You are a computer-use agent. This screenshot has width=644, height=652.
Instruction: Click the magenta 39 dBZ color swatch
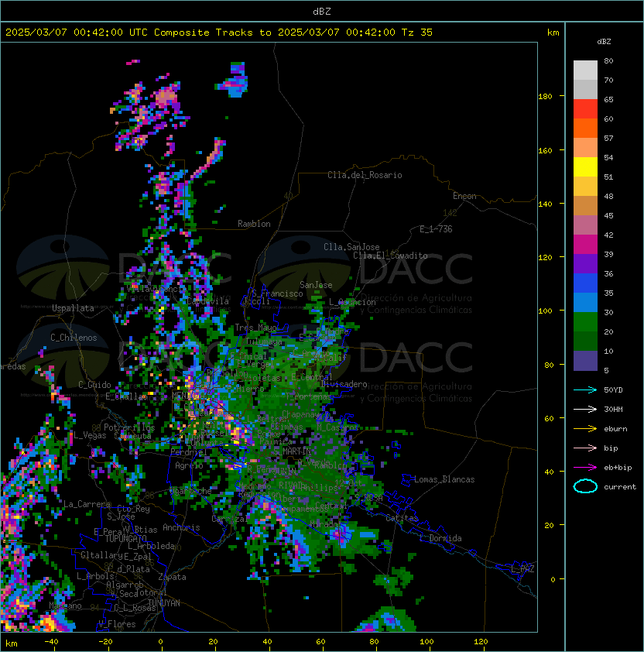click(585, 245)
